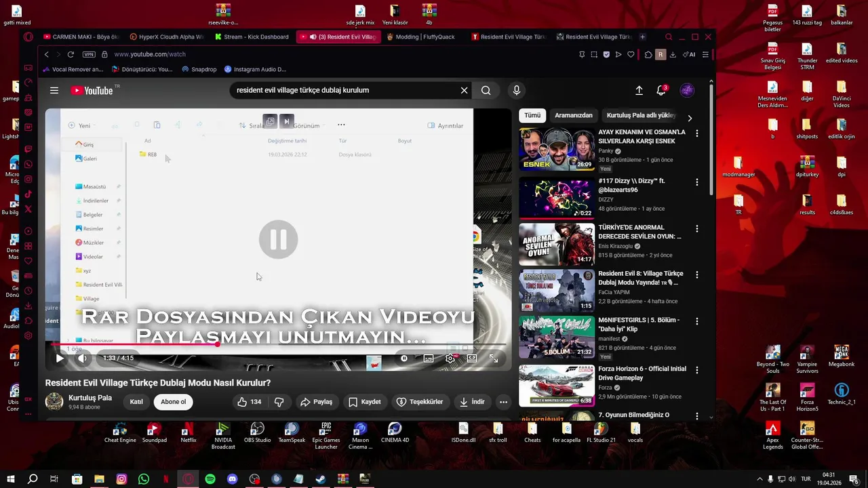Add page to Opera bookmarks heart
The width and height of the screenshot is (868, 488).
(x=631, y=54)
